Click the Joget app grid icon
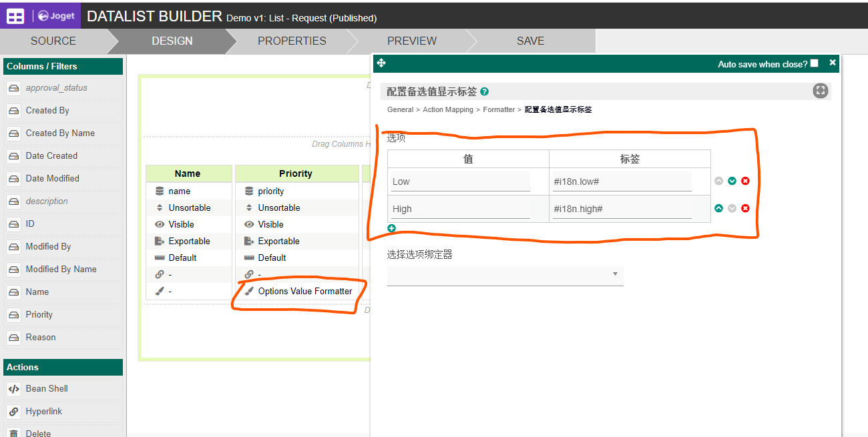The image size is (868, 437). coord(15,16)
